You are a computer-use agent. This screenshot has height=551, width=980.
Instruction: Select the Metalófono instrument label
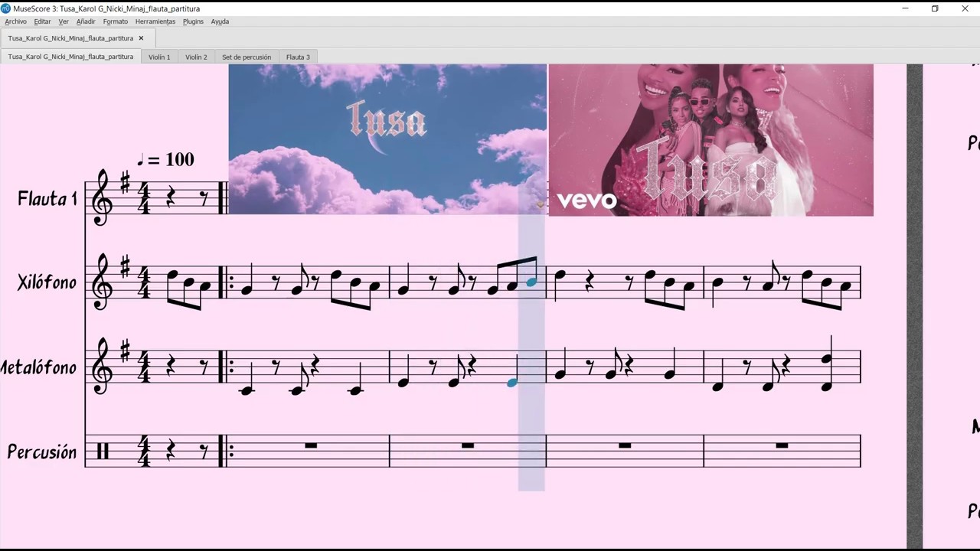(38, 367)
